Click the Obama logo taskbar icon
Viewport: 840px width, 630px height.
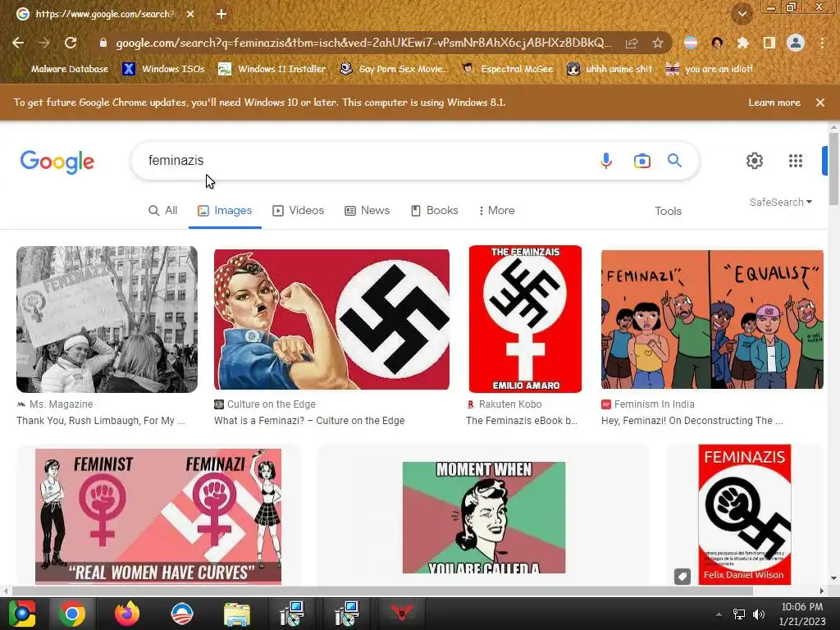(x=181, y=614)
